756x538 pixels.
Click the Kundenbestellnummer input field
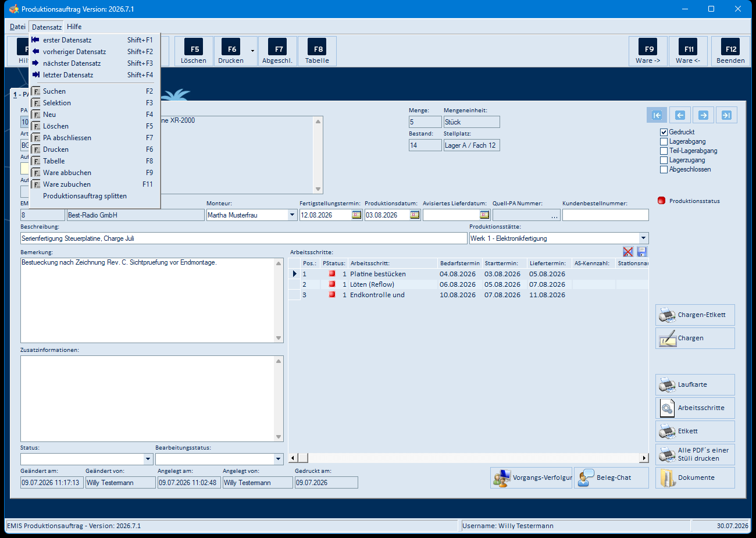[605, 215]
